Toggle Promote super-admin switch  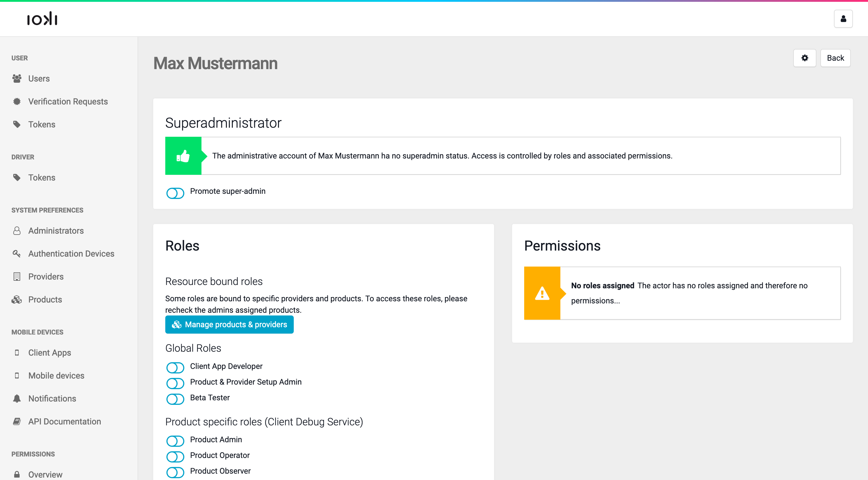pyautogui.click(x=175, y=193)
